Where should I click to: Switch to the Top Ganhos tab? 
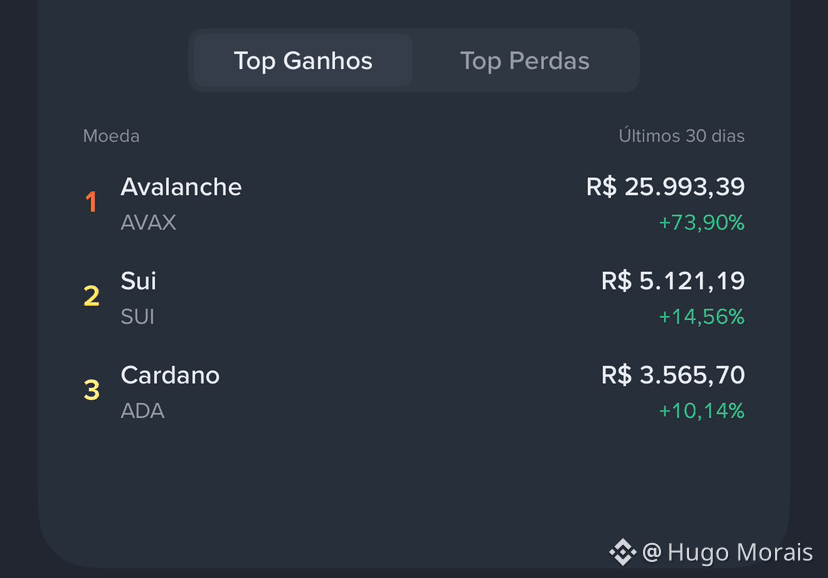tap(303, 61)
